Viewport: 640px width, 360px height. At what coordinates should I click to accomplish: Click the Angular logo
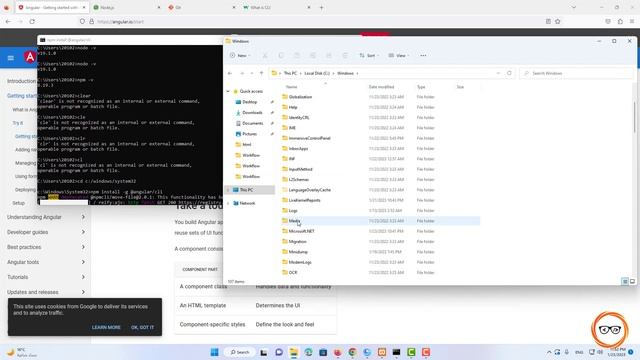pyautogui.click(x=30, y=57)
